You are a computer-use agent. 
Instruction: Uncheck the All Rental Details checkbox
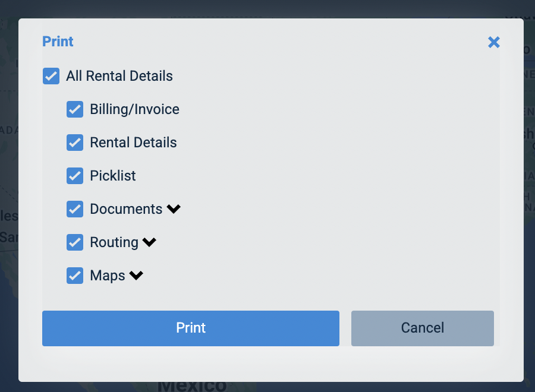51,76
